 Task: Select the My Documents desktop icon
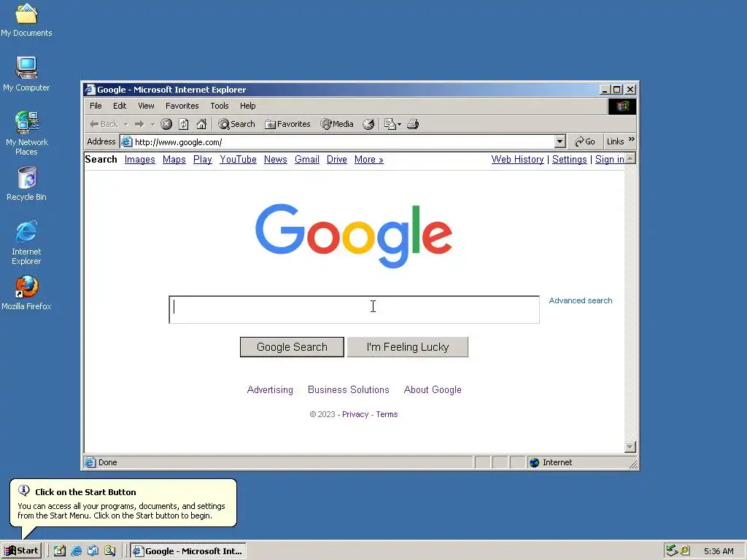pos(27,20)
